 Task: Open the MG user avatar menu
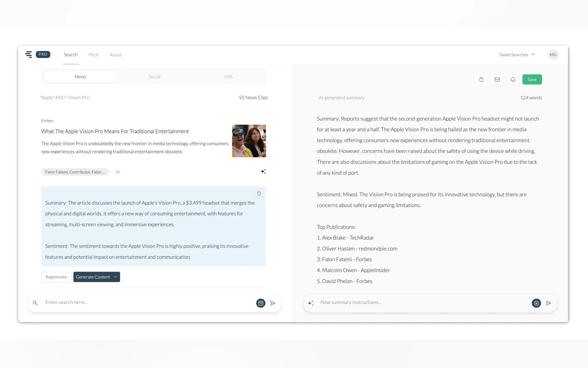(553, 54)
